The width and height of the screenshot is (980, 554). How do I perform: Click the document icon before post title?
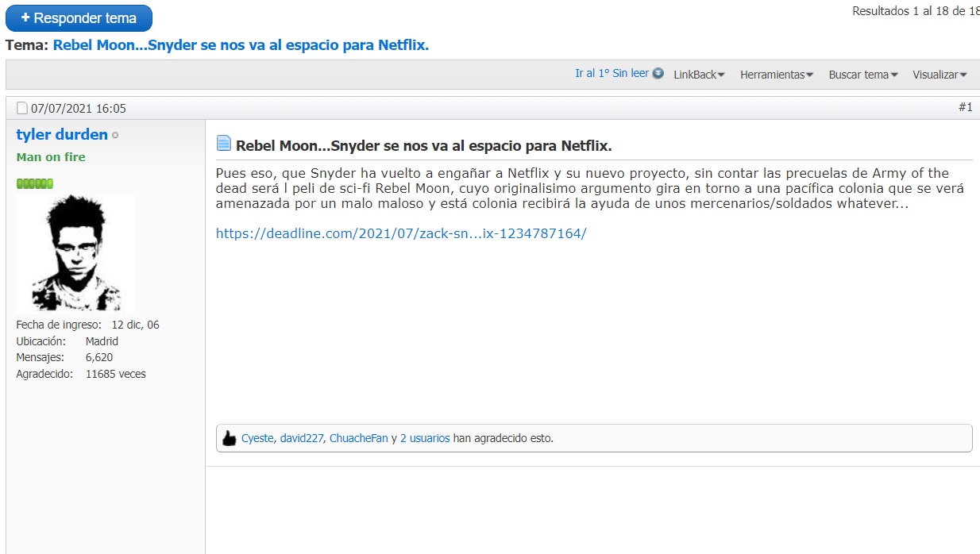(x=224, y=144)
